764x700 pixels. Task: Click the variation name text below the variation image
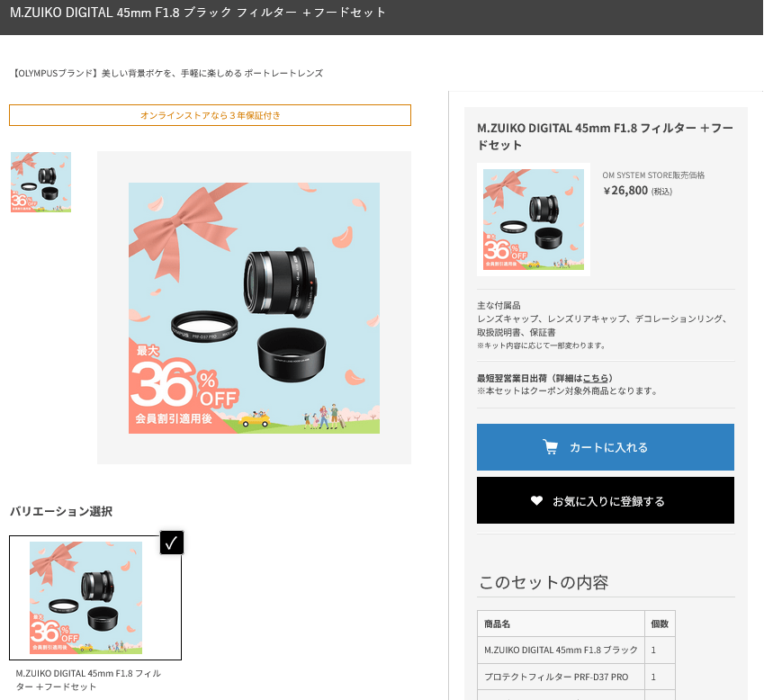click(x=88, y=679)
